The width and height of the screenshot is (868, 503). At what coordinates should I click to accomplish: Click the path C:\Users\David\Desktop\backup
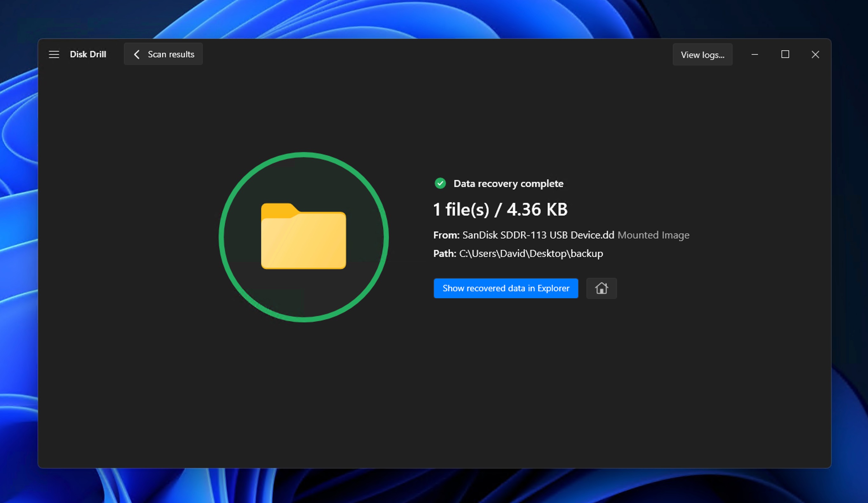click(x=531, y=254)
